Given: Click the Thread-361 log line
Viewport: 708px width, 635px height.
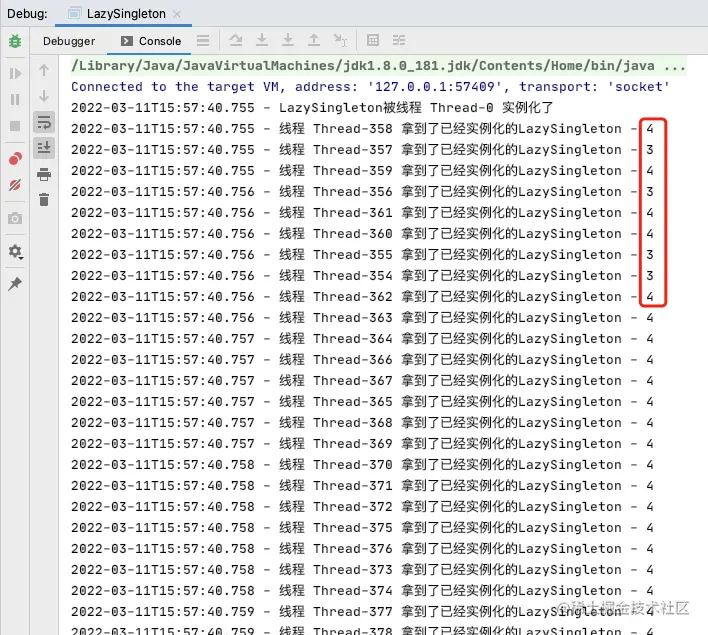Looking at the screenshot, I should (x=363, y=213).
